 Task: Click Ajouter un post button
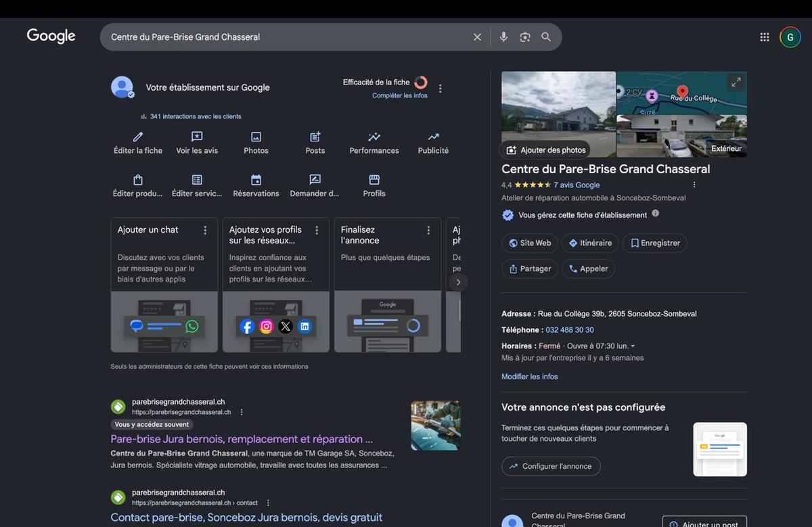click(x=704, y=524)
